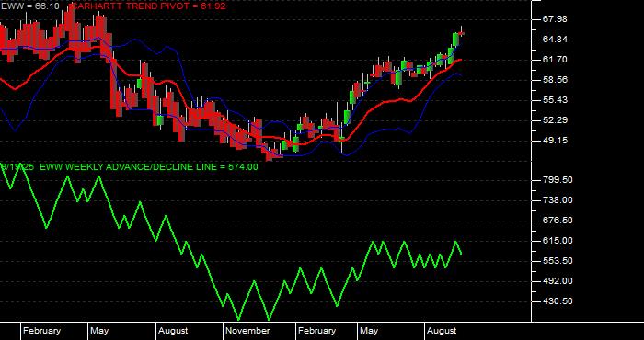Click the EWW WEEKLY ADVANCE/DECLINE LINE title

(149, 167)
